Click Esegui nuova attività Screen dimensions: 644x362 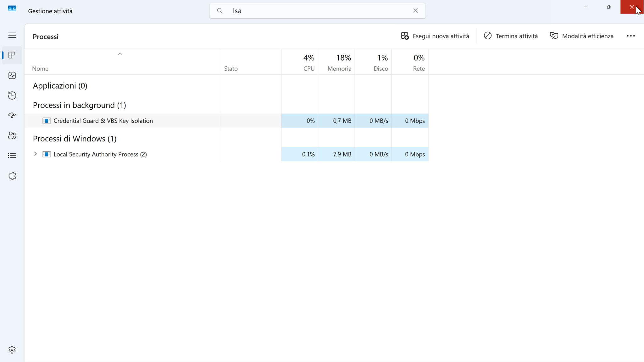pyautogui.click(x=435, y=36)
